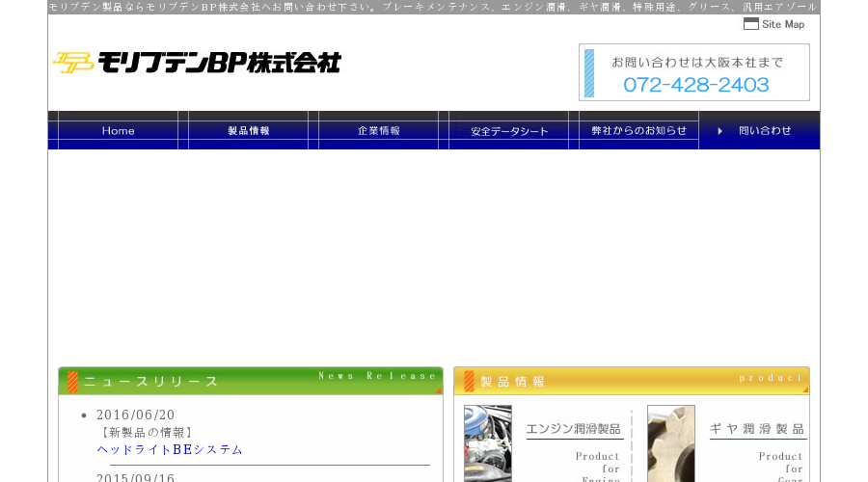Click the ニュースリリース section header

coord(250,381)
